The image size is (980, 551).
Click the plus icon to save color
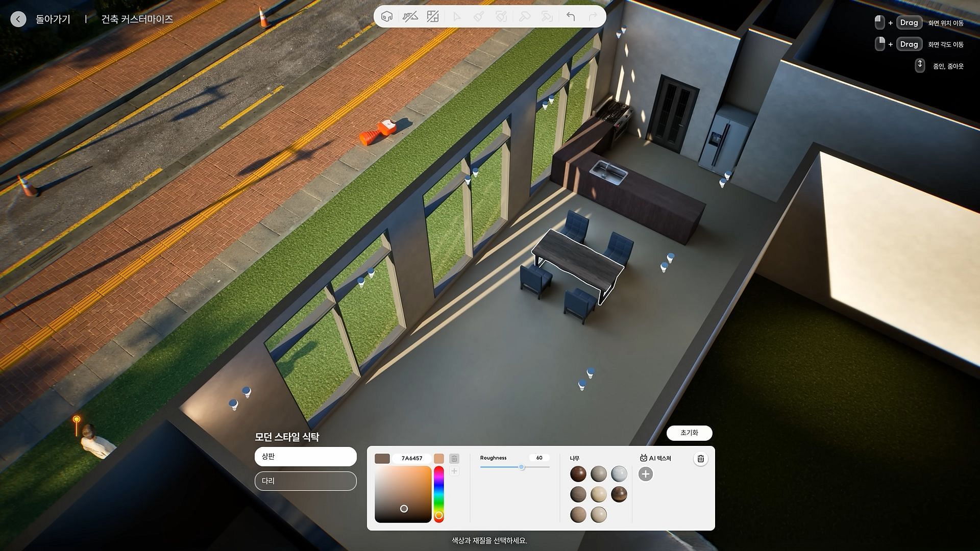click(x=454, y=471)
